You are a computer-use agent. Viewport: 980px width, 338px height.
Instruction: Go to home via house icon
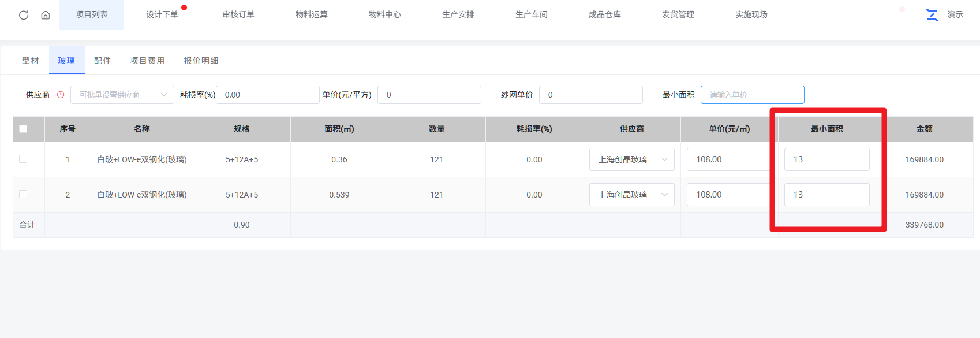46,15
